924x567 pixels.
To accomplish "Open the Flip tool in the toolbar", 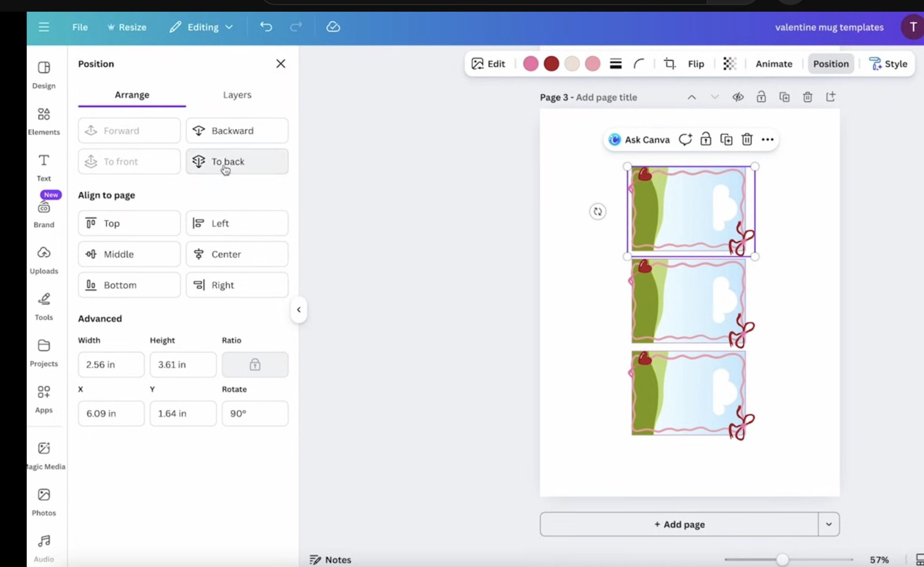I will pyautogui.click(x=695, y=64).
